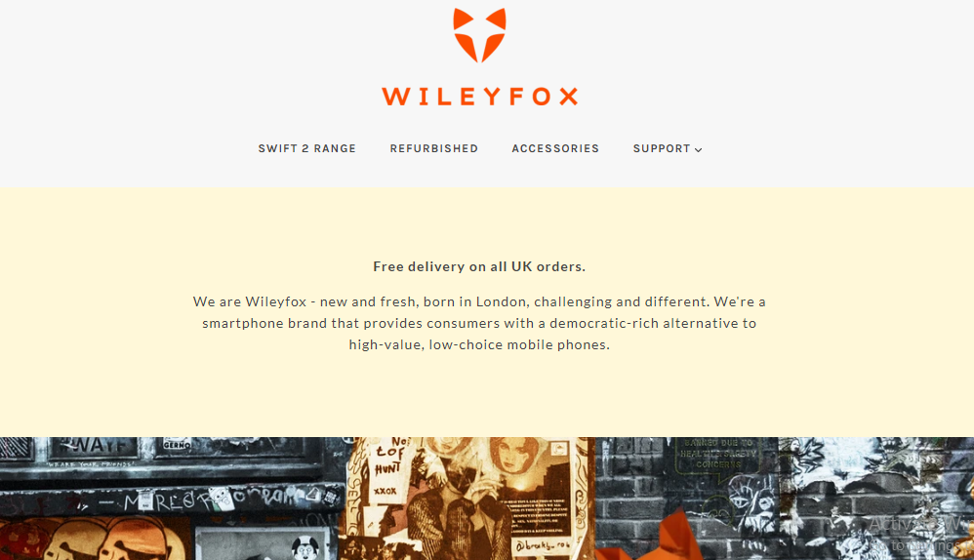Click the small-print black text poster

tap(539, 515)
